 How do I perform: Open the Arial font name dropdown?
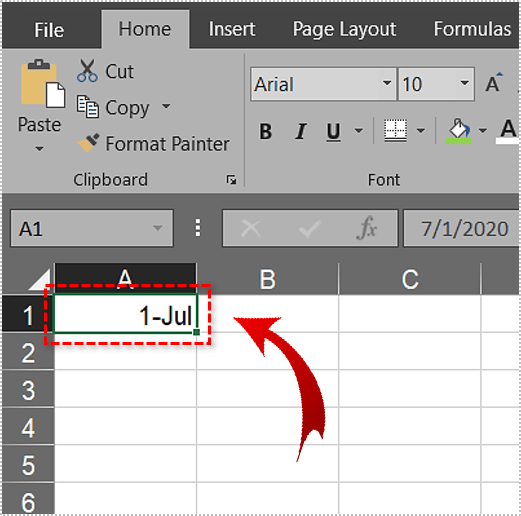[387, 83]
